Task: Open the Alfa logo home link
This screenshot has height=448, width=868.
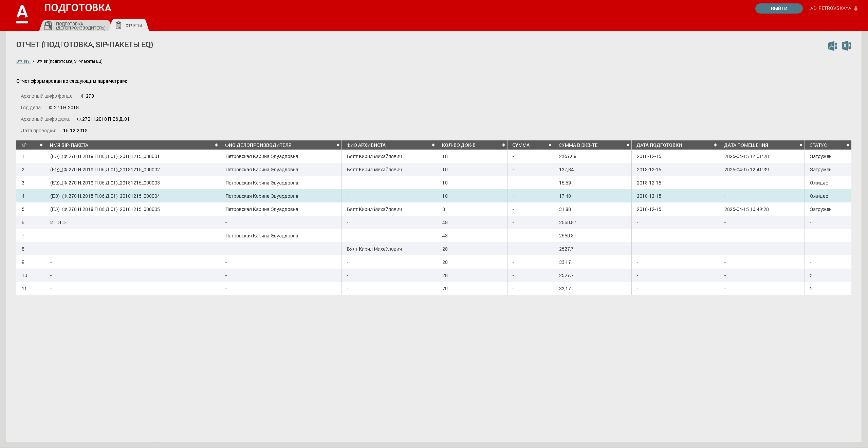Action: coord(22,14)
